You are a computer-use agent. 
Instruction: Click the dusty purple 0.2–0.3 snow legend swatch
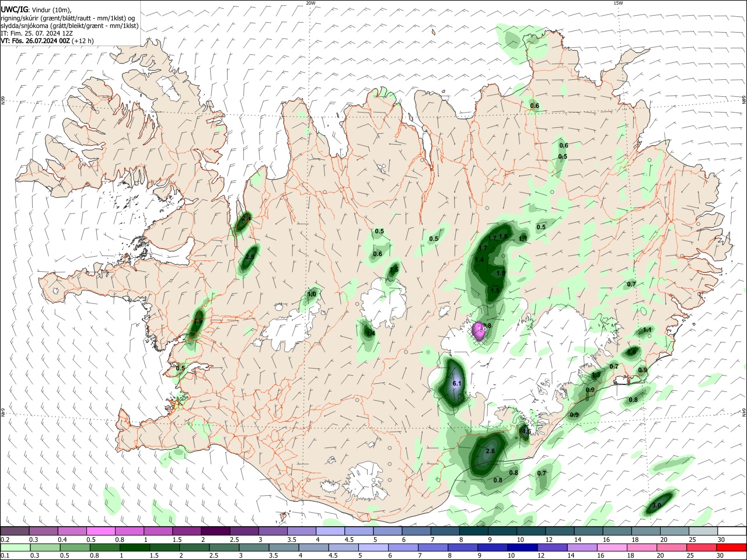click(15, 531)
